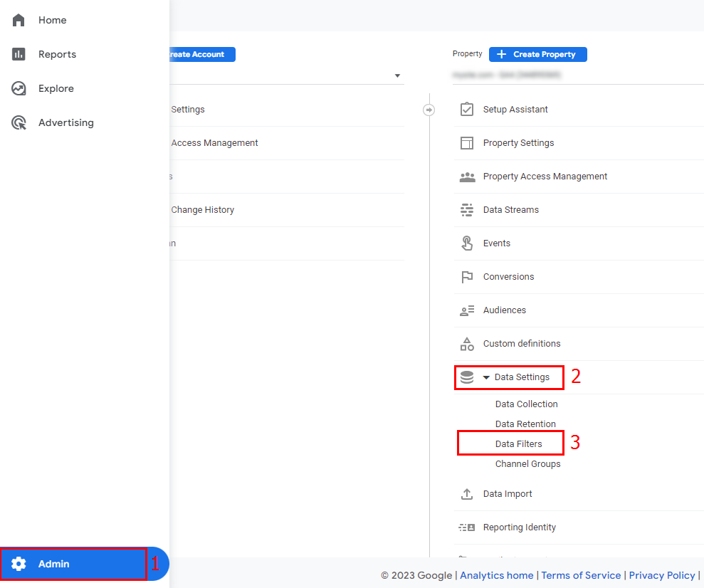Click the Create Property button

(x=538, y=54)
